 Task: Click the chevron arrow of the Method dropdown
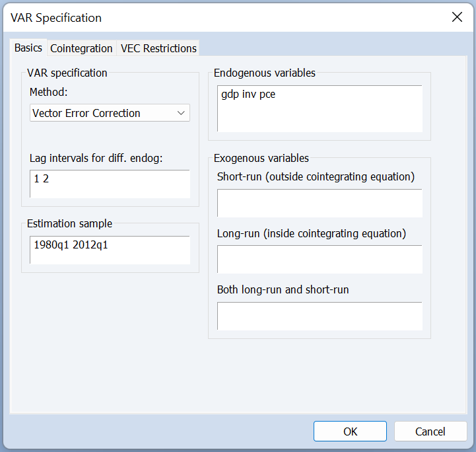click(x=182, y=113)
